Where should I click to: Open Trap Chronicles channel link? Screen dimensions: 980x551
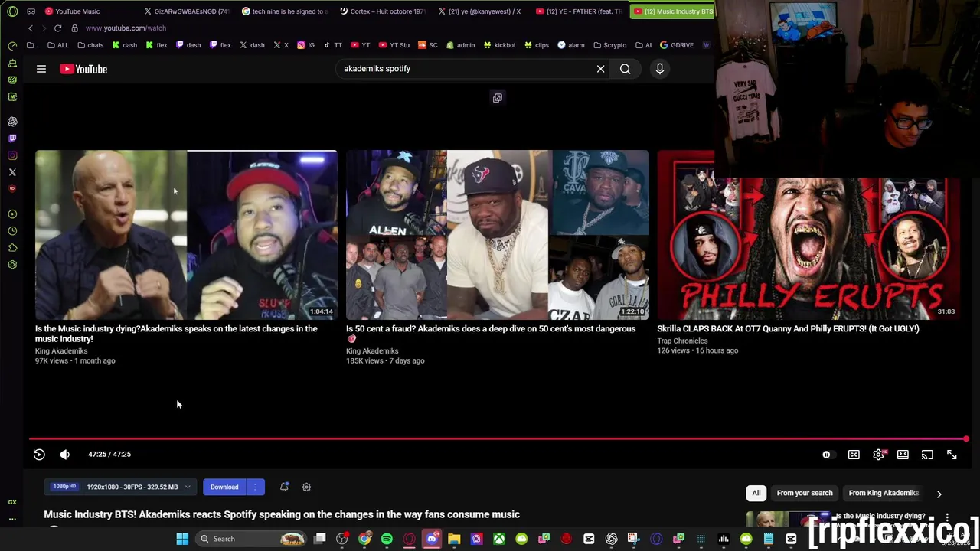pyautogui.click(x=682, y=341)
